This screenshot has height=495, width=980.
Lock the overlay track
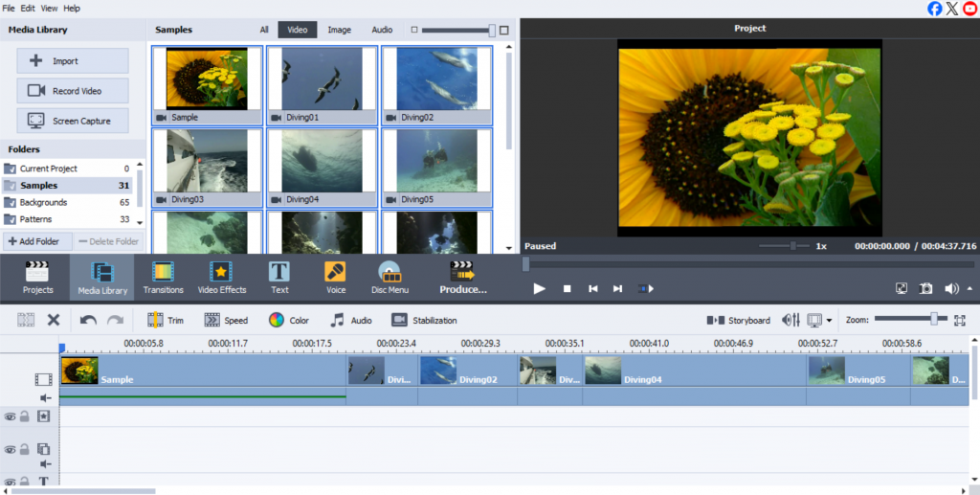click(x=26, y=449)
